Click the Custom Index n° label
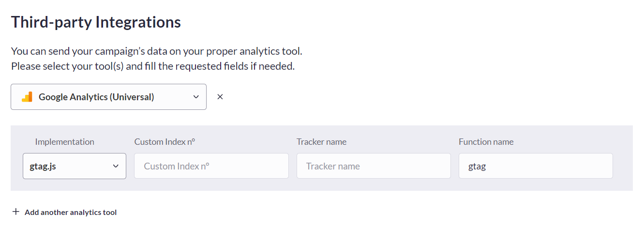The image size is (644, 229). [165, 142]
